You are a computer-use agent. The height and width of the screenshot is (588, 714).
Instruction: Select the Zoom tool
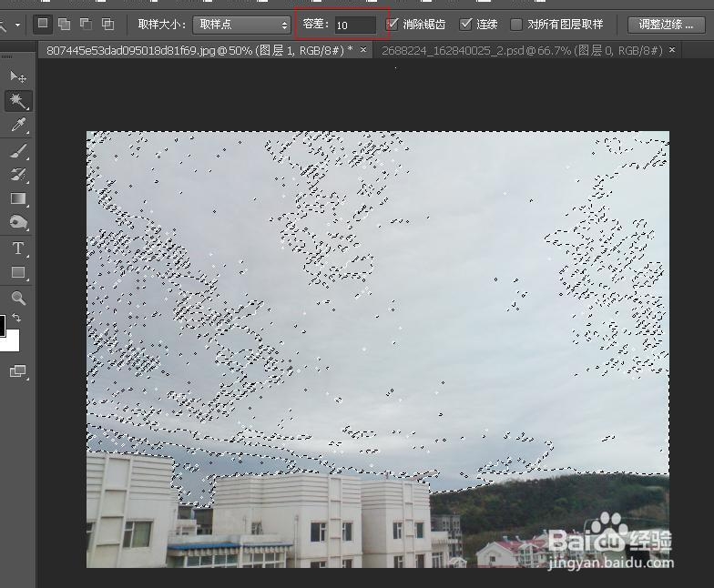point(18,299)
